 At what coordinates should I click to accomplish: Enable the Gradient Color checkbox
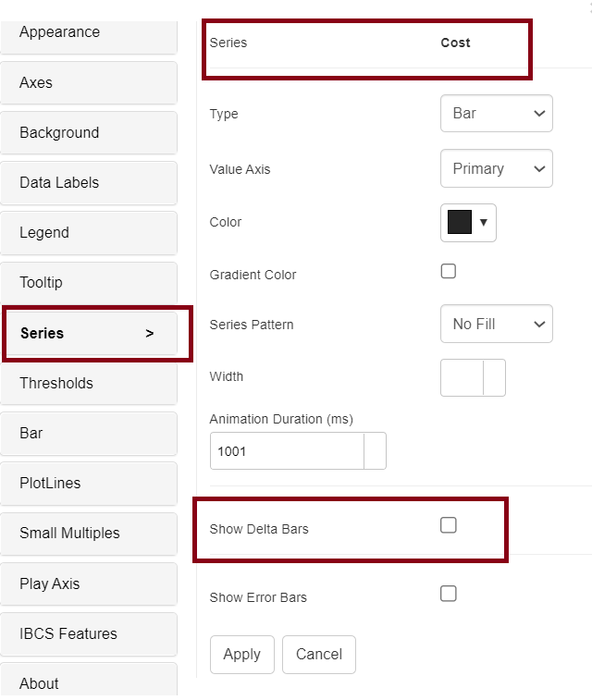pos(449,271)
